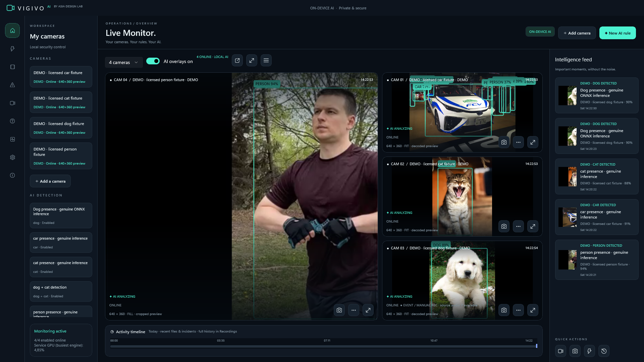Open the settings gear sidebar icon
The image size is (644, 362).
pos(12,158)
